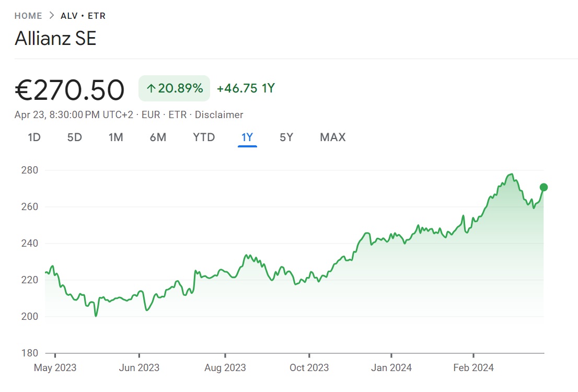Select the 1D time range tab
Viewport: 578px width, 392px height.
[x=34, y=137]
